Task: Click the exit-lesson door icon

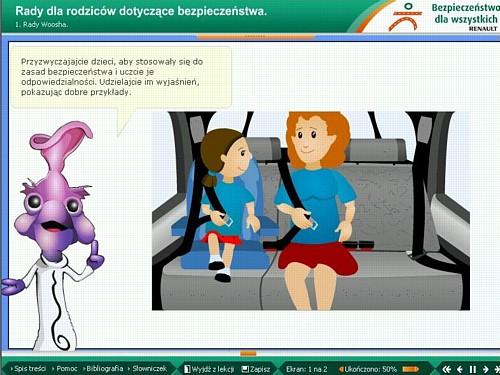Action: pyautogui.click(x=187, y=369)
